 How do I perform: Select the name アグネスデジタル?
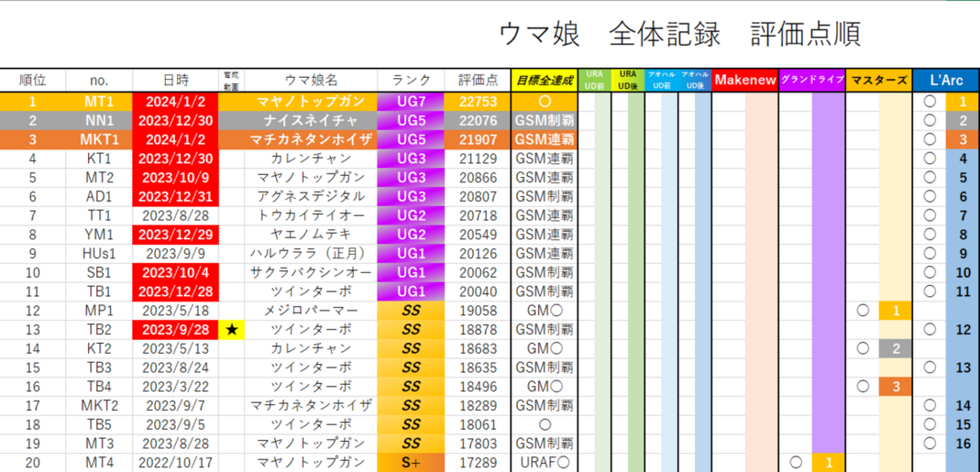311,196
